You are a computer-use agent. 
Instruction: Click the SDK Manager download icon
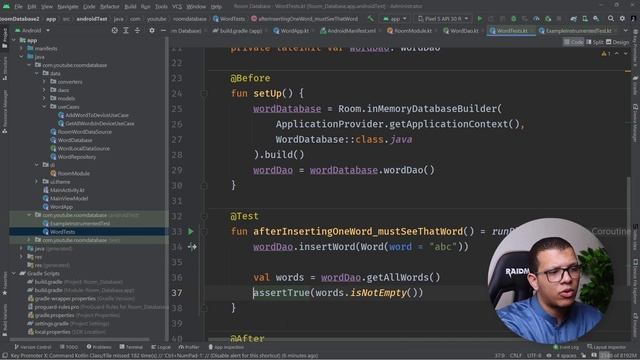(x=596, y=19)
